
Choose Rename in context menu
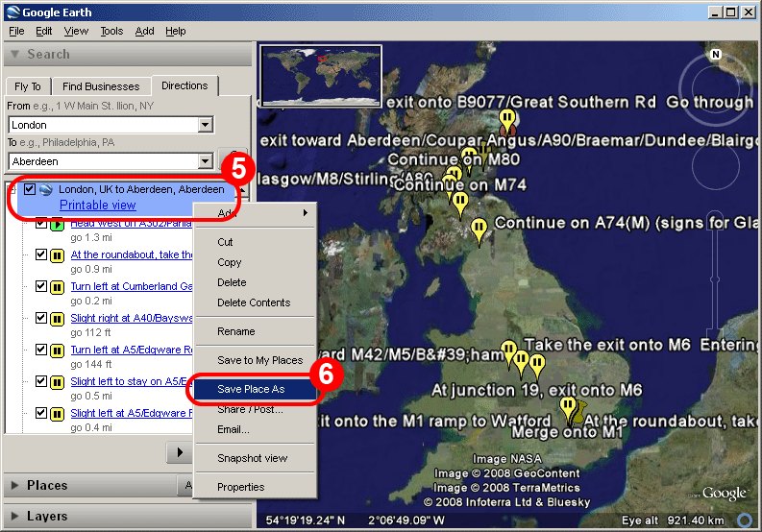(x=256, y=331)
